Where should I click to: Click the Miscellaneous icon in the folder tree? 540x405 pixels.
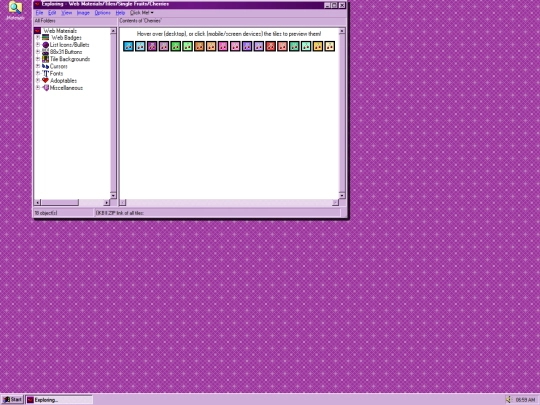45,88
